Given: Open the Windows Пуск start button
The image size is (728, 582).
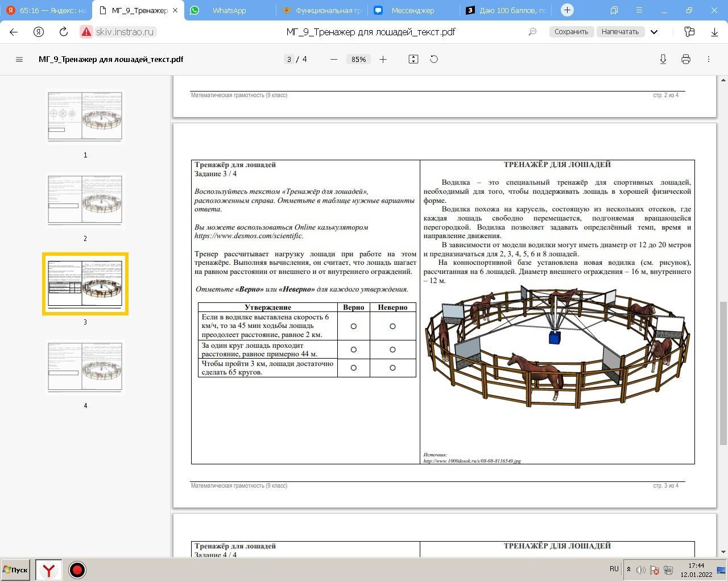Looking at the screenshot, I should 15,569.
